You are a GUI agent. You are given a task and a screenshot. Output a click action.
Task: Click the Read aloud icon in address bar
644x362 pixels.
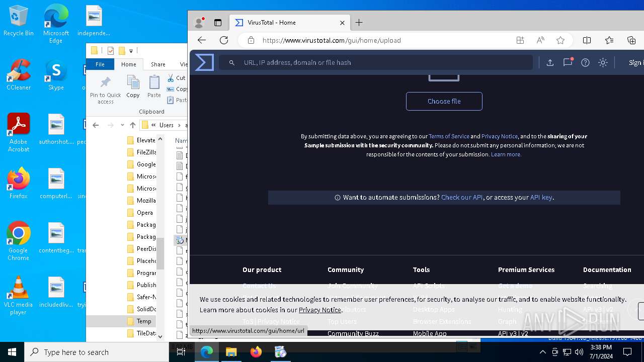540,40
